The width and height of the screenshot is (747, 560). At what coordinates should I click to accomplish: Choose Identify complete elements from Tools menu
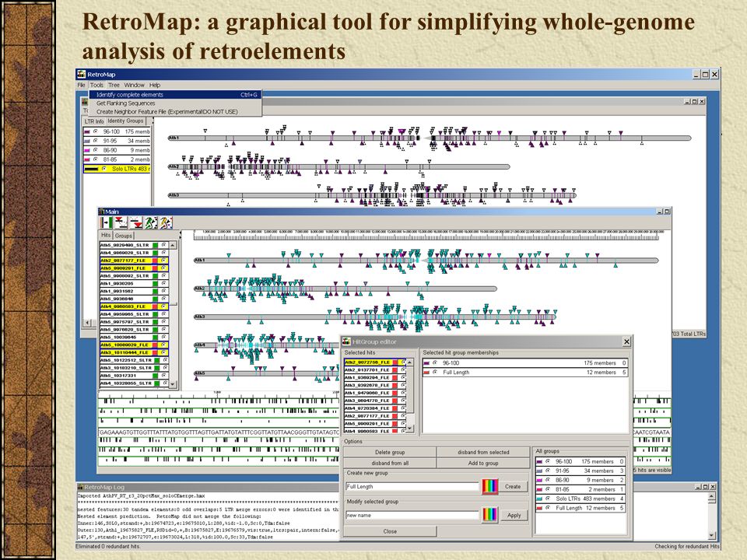click(175, 95)
